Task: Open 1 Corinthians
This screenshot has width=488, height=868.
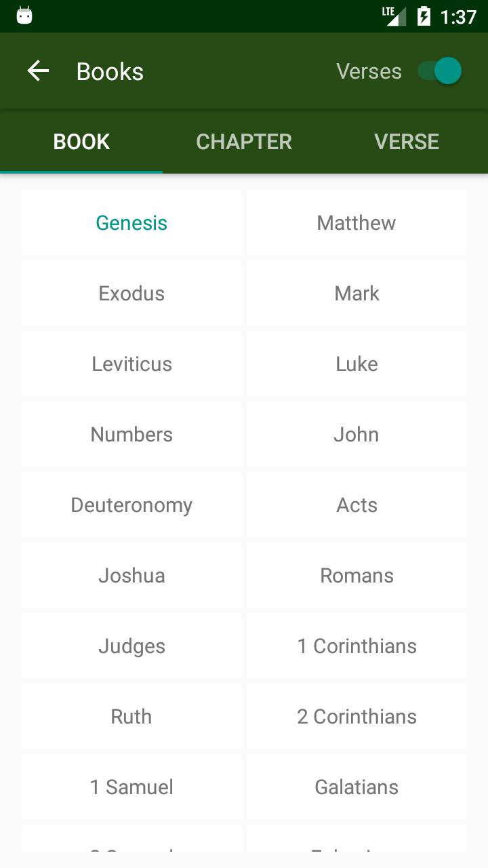Action: (x=357, y=646)
